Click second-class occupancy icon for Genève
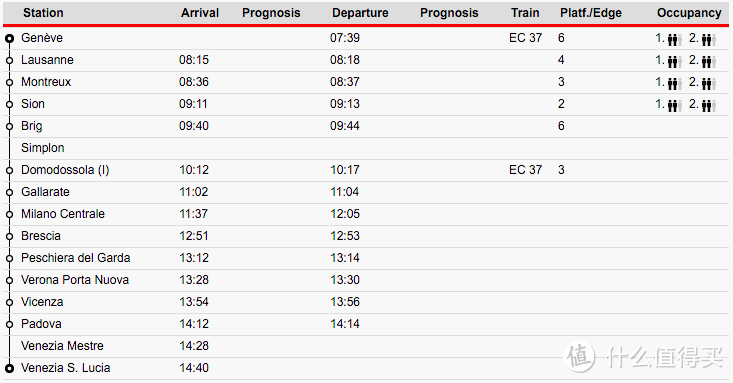 click(x=708, y=39)
